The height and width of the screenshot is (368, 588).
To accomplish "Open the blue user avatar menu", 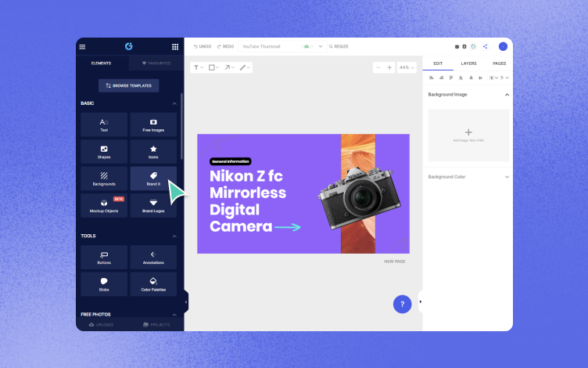I will point(503,46).
